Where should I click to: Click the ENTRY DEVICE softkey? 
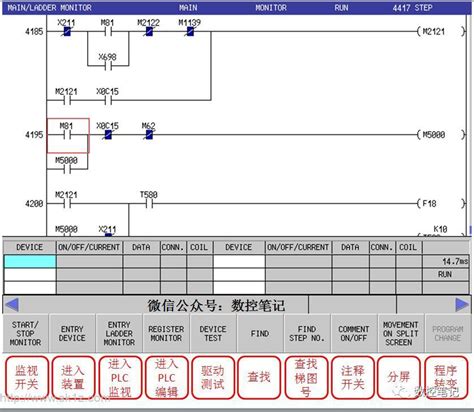[72, 333]
